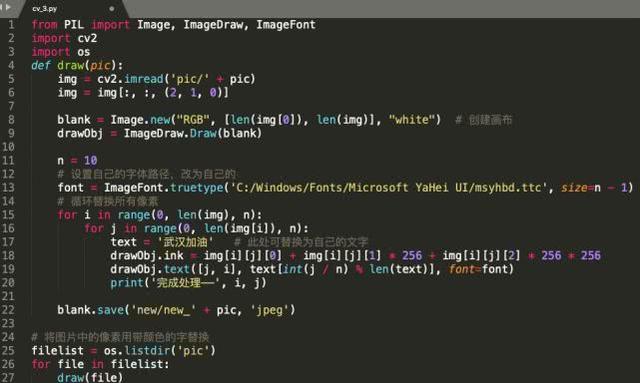Click 'truetype' in ImageFont.truetype call
The image size is (640, 383).
[197, 187]
